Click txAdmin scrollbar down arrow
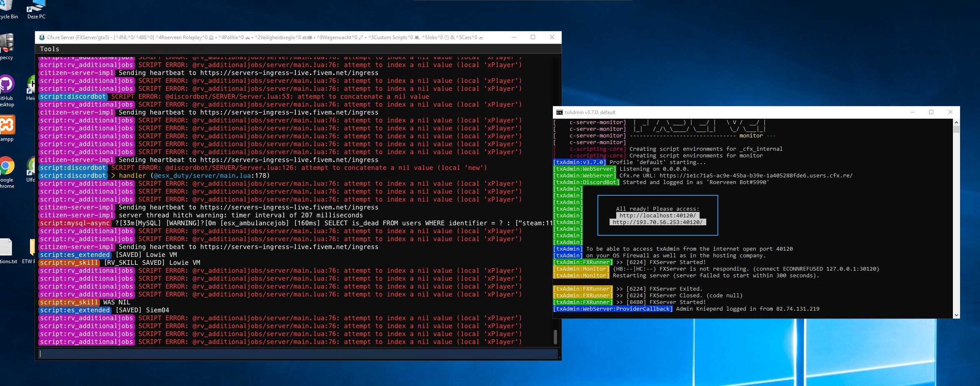The image size is (980, 386). [x=956, y=315]
